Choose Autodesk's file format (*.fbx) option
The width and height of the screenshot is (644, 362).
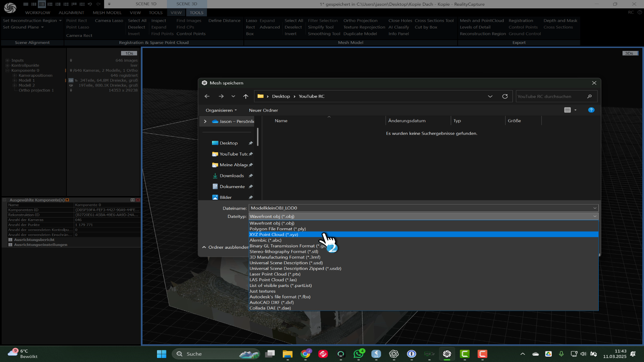click(x=423, y=297)
